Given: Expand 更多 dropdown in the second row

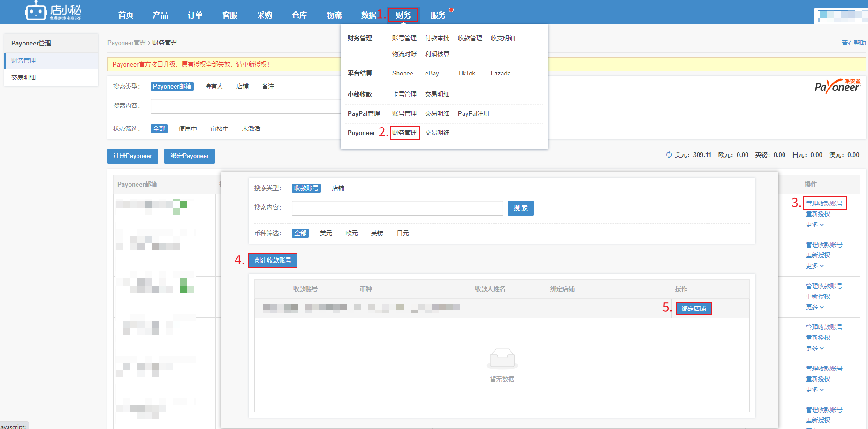Looking at the screenshot, I should pyautogui.click(x=815, y=266).
